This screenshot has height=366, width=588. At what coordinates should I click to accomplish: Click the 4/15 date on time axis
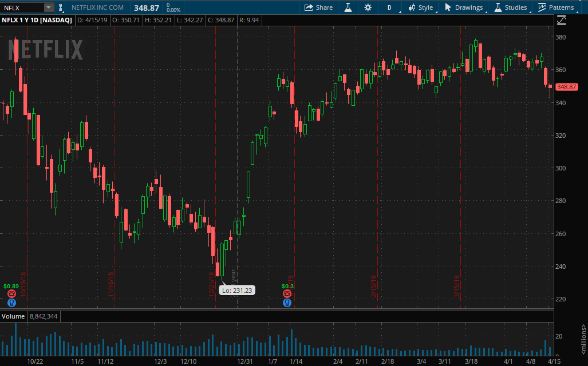point(554,361)
